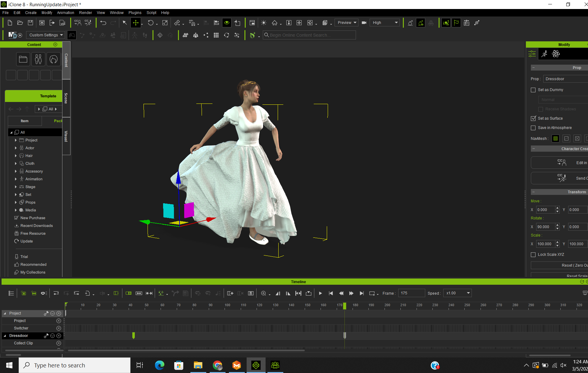Switch to the Scene side tab

point(66,98)
